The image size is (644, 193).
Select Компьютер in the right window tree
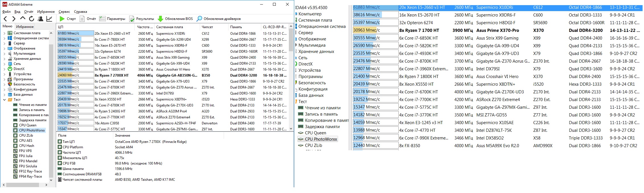310,14
